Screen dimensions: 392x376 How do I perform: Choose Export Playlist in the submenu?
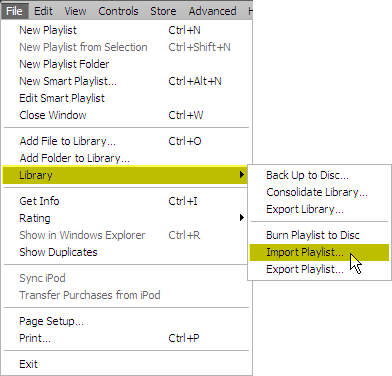point(319,269)
